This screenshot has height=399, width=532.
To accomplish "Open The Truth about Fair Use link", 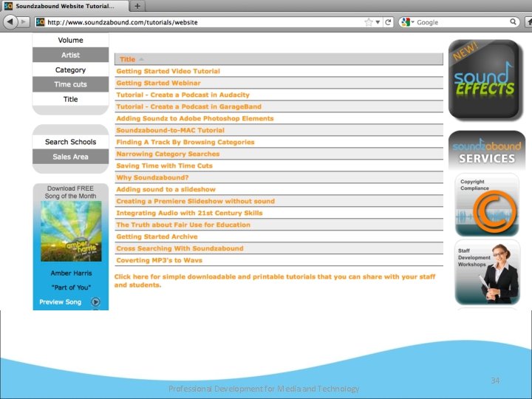I will [183, 225].
